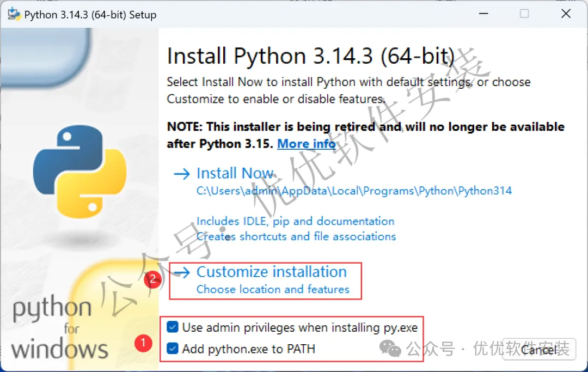Minimize the Python Setup window
The height and width of the screenshot is (372, 588).
click(x=484, y=14)
